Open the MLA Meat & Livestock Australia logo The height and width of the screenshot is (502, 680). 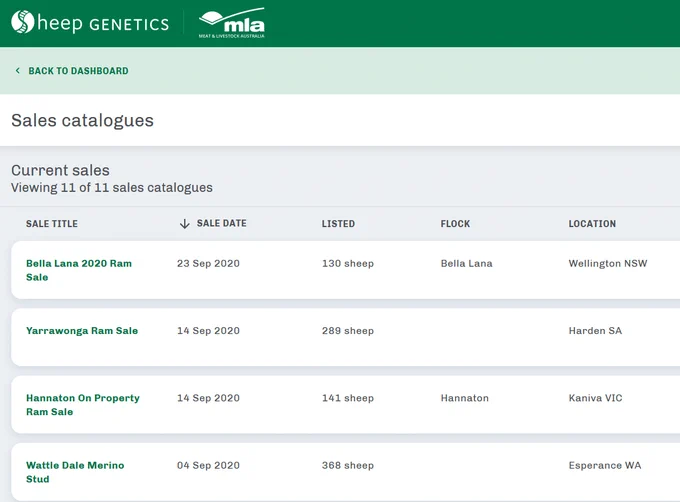[x=232, y=23]
